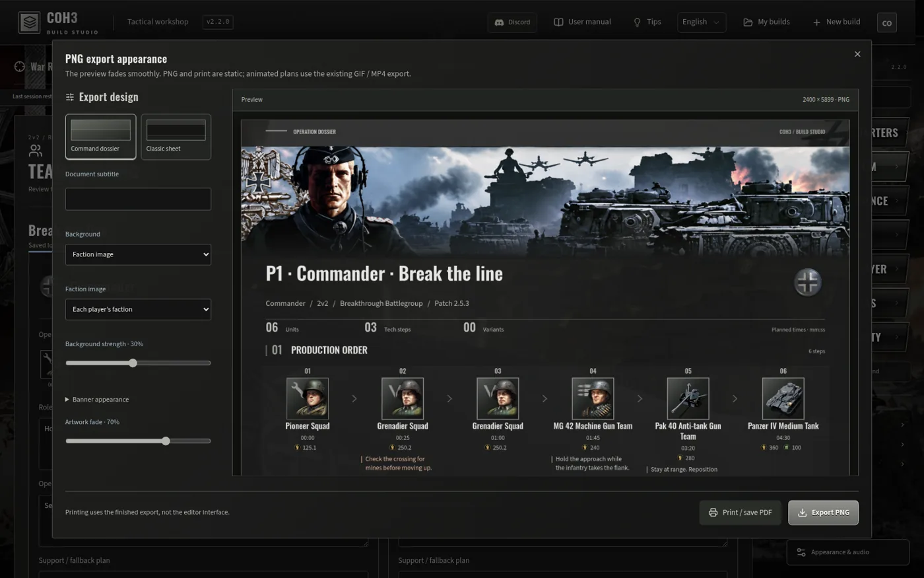Expand the Banner appearance section
The width and height of the screenshot is (924, 578).
[x=97, y=400]
